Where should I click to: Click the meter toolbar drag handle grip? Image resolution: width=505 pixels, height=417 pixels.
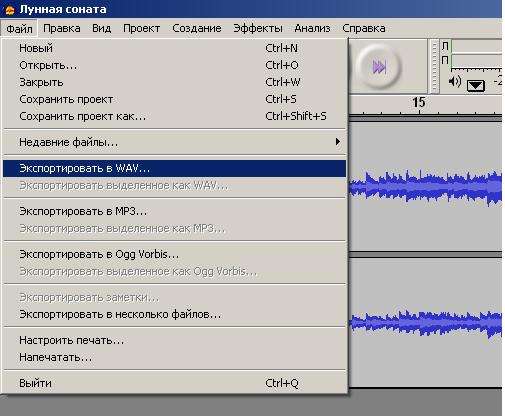coord(434,66)
